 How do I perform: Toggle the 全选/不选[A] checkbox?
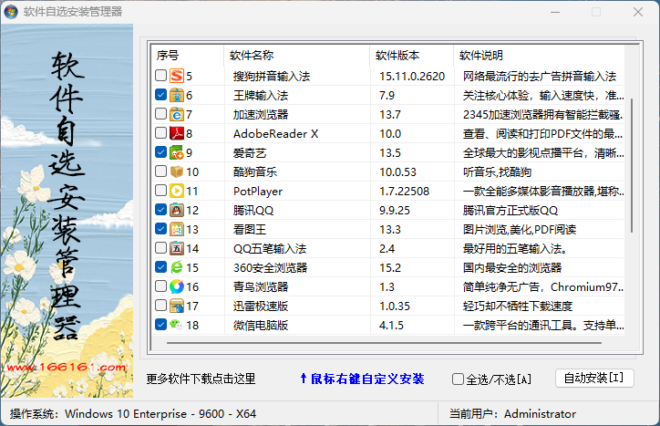click(459, 379)
